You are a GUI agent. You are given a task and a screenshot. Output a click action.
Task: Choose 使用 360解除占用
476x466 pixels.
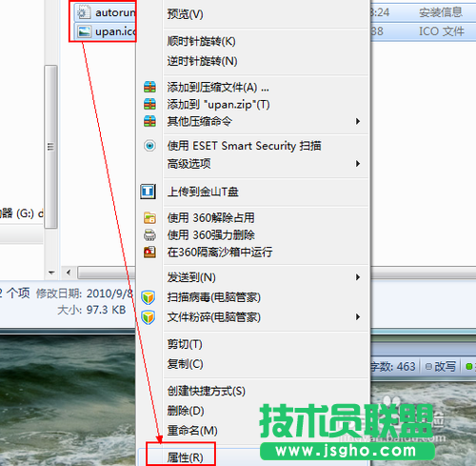(211, 218)
